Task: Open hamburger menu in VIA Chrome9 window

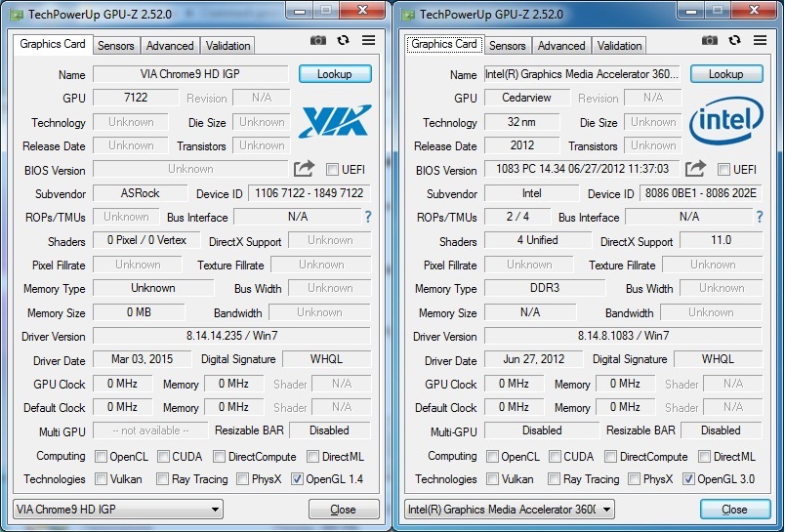Action: 368,40
